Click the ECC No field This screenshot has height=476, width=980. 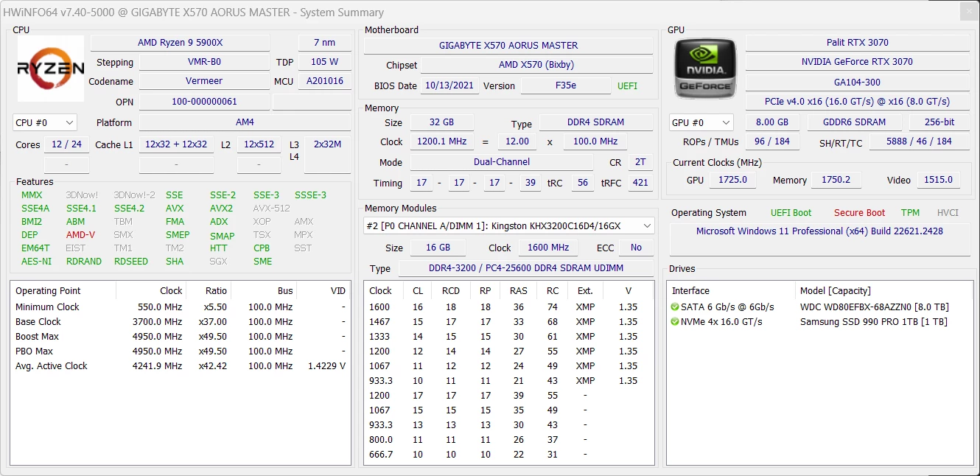(x=636, y=248)
